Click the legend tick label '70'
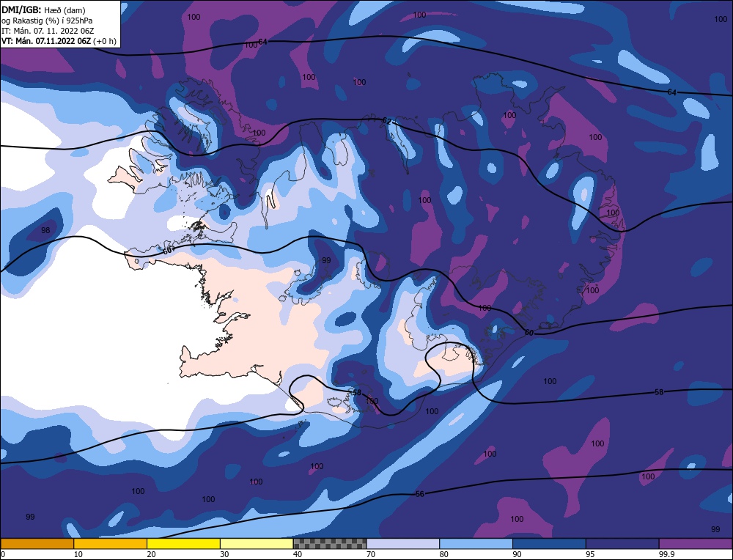 pyautogui.click(x=371, y=554)
